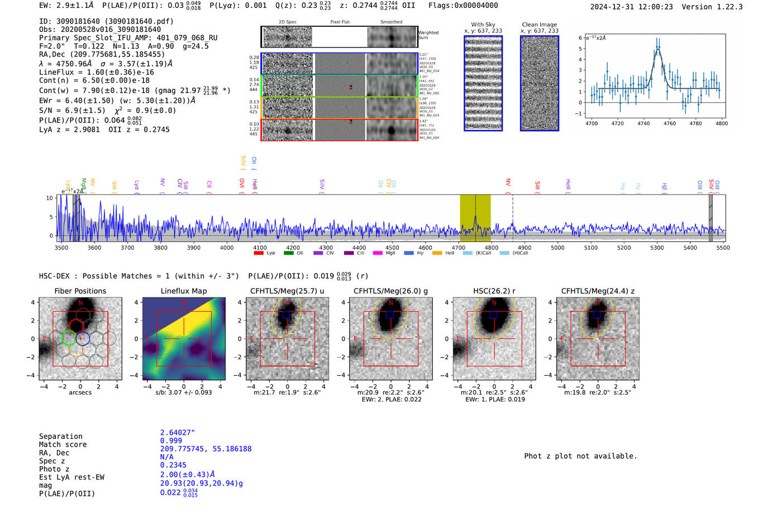Click the green dashed fiber circle
Viewport: 782px width, 532px height.
tap(69, 338)
